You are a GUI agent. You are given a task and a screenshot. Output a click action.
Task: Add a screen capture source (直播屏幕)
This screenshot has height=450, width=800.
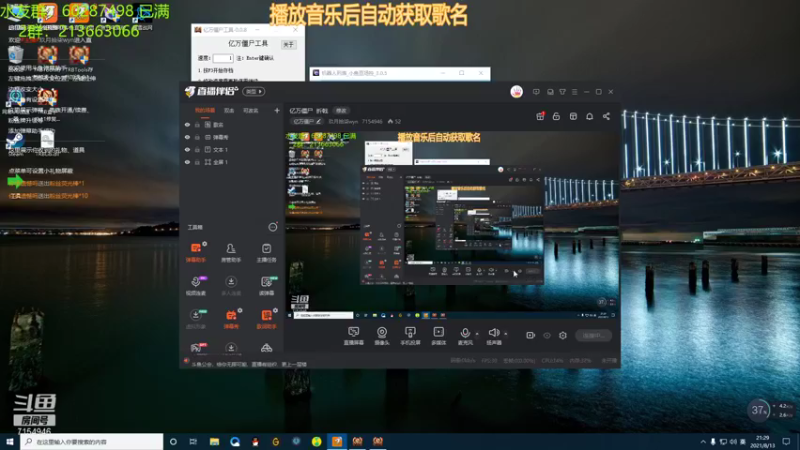point(354,336)
